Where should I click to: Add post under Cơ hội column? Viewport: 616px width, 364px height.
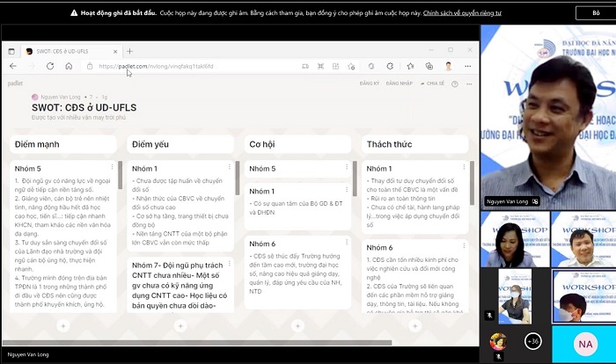tap(298, 325)
